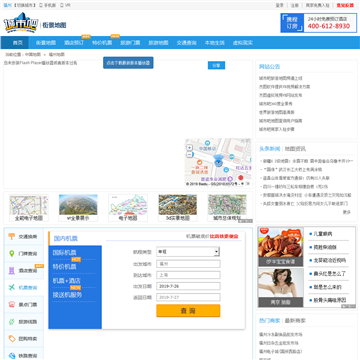Select 机票+酒店 in blue side menu
Screen dimensions: 360x360
point(67,281)
